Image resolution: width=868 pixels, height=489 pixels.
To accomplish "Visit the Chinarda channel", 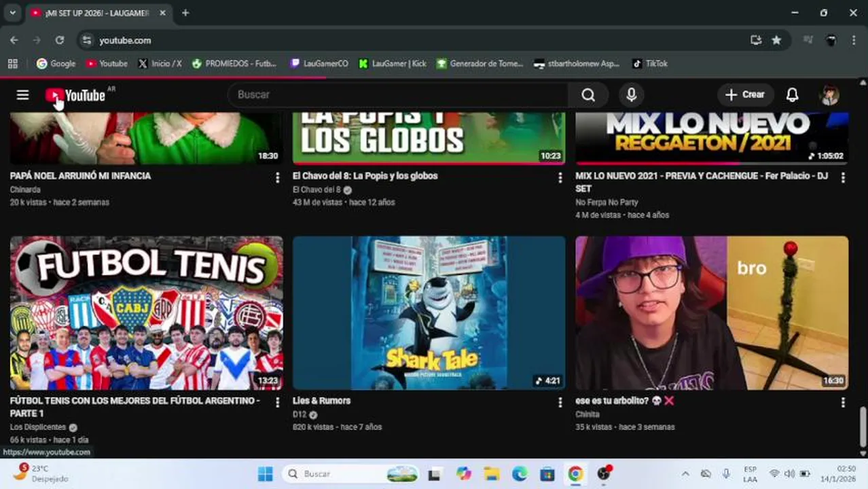I will (x=25, y=189).
